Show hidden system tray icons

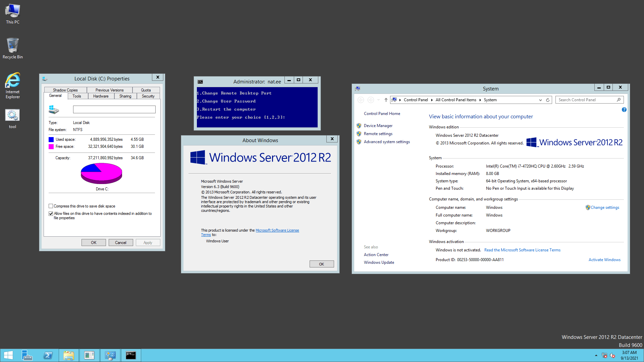click(x=596, y=355)
